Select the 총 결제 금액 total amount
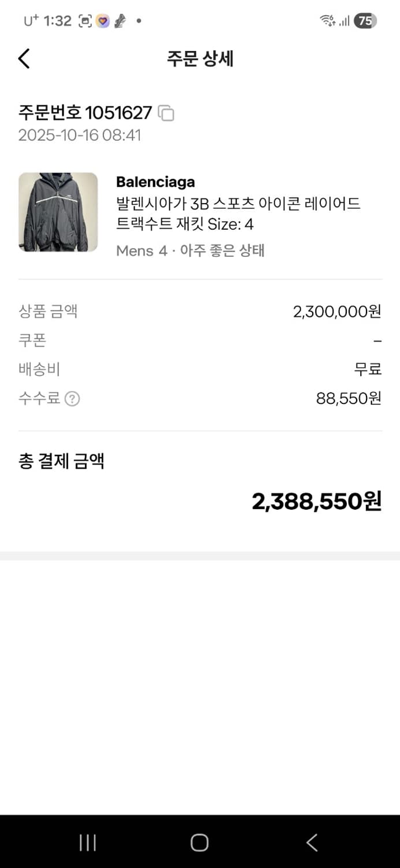The image size is (400, 868). click(x=316, y=502)
